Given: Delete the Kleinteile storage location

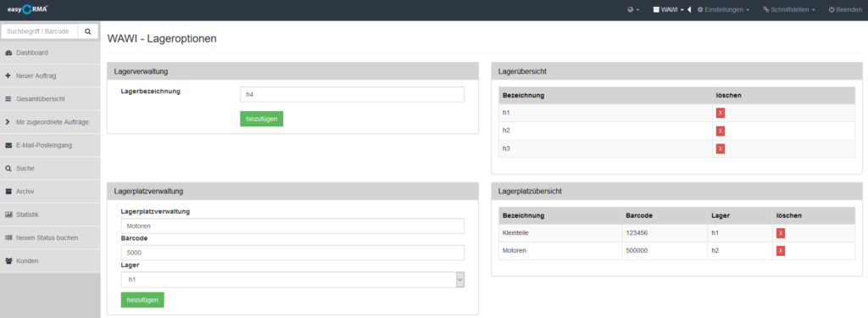Looking at the screenshot, I should (x=781, y=233).
